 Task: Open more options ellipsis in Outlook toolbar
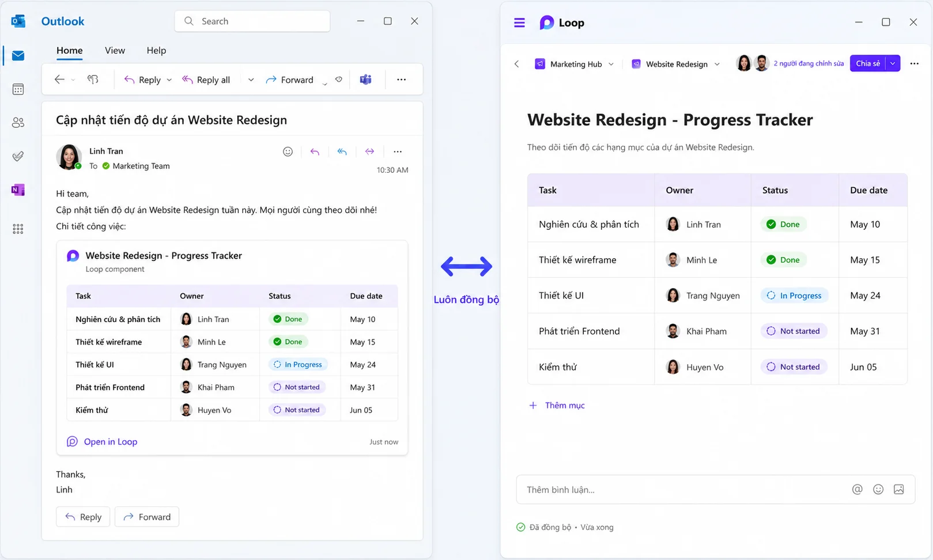tap(402, 80)
